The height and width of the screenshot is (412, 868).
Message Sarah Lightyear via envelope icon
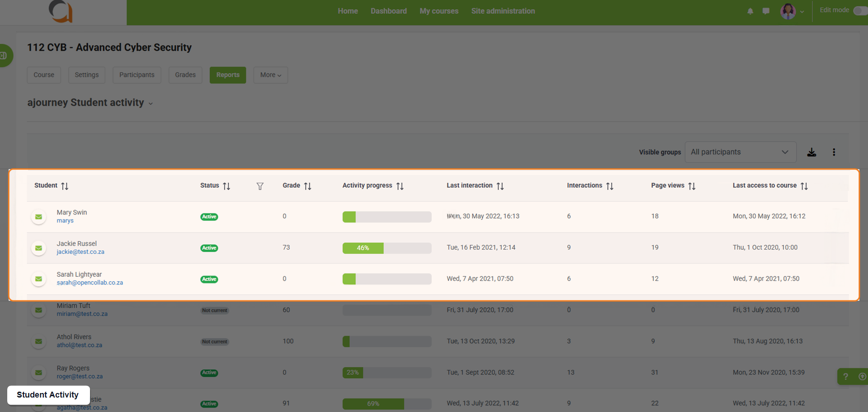tap(38, 279)
